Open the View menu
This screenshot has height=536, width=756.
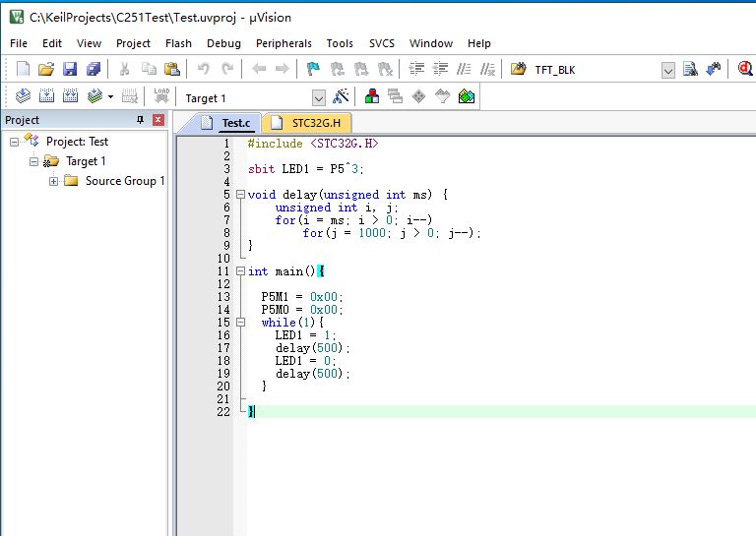(89, 43)
